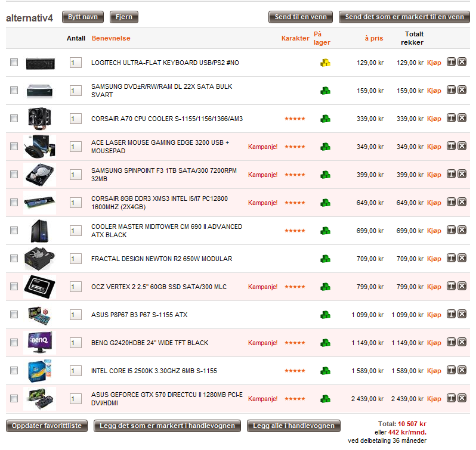Remove Corsair A70 cooler with X icon

click(x=462, y=118)
